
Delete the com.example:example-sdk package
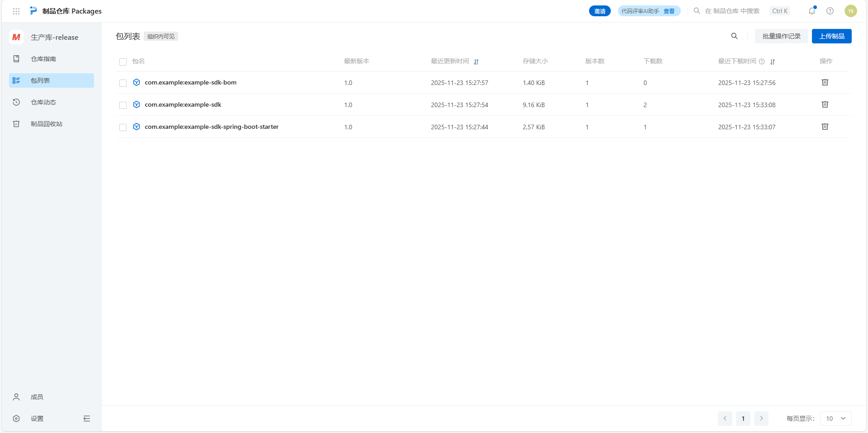(x=825, y=104)
